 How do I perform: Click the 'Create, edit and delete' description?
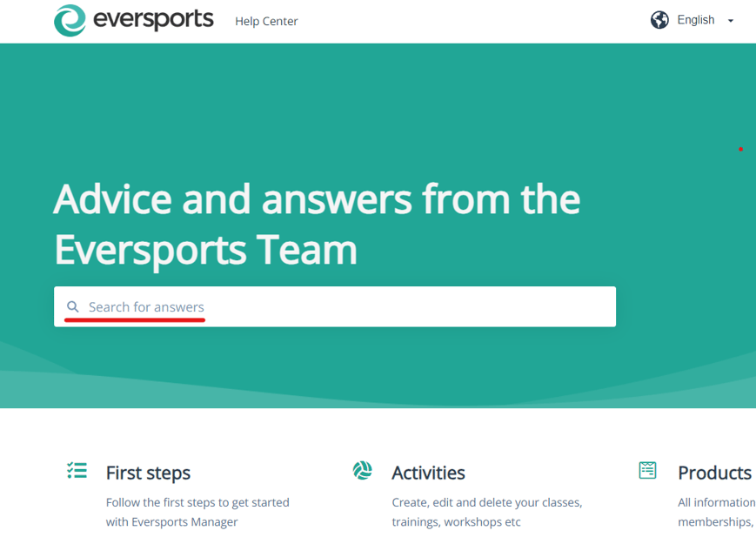tap(487, 512)
